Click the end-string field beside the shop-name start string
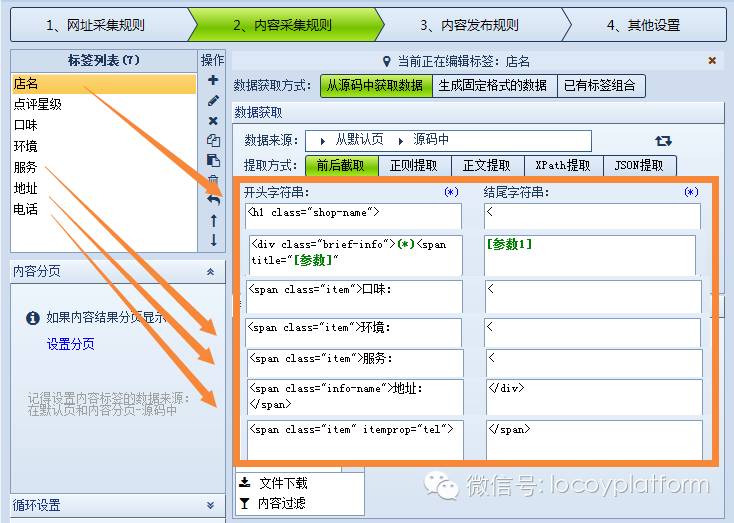Image resolution: width=734 pixels, height=523 pixels. (x=593, y=216)
